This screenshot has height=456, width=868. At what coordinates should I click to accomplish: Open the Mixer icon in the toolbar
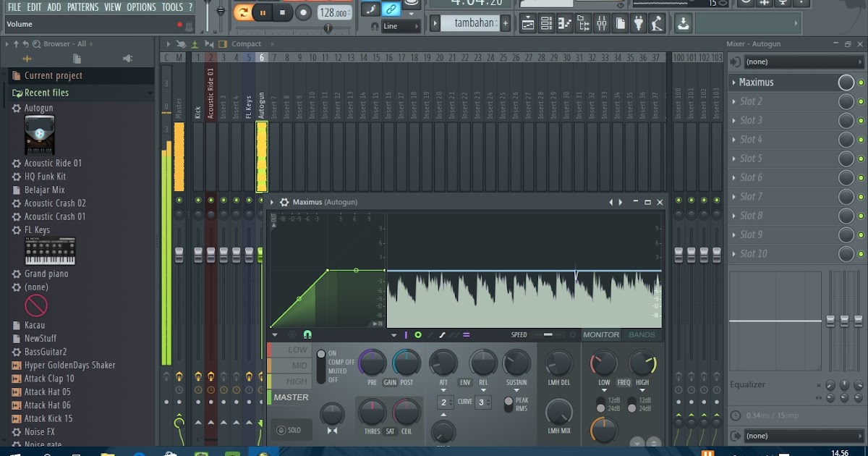pyautogui.click(x=601, y=23)
